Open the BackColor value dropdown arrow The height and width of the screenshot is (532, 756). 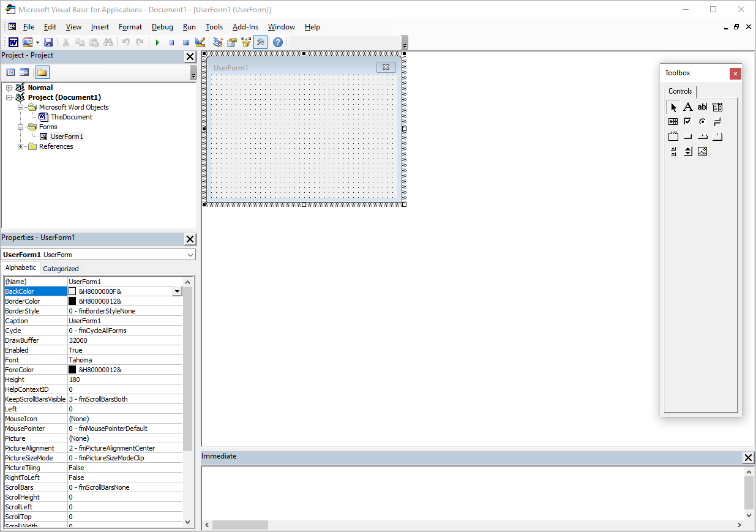click(177, 291)
